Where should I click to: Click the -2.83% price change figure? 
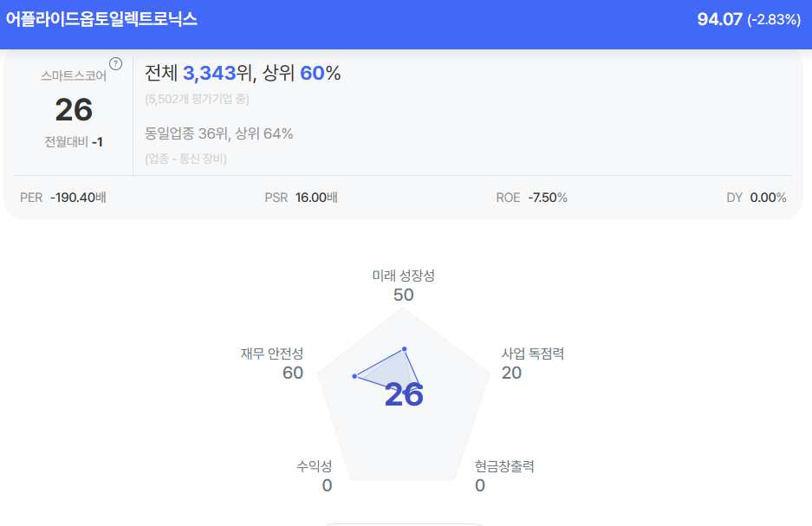pyautogui.click(x=774, y=19)
